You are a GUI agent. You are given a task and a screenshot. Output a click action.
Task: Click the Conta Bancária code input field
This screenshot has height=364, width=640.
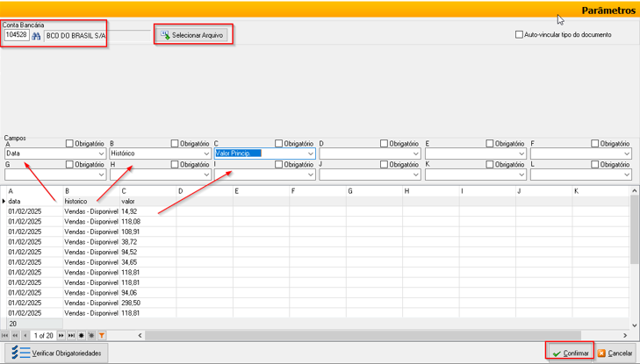point(16,36)
